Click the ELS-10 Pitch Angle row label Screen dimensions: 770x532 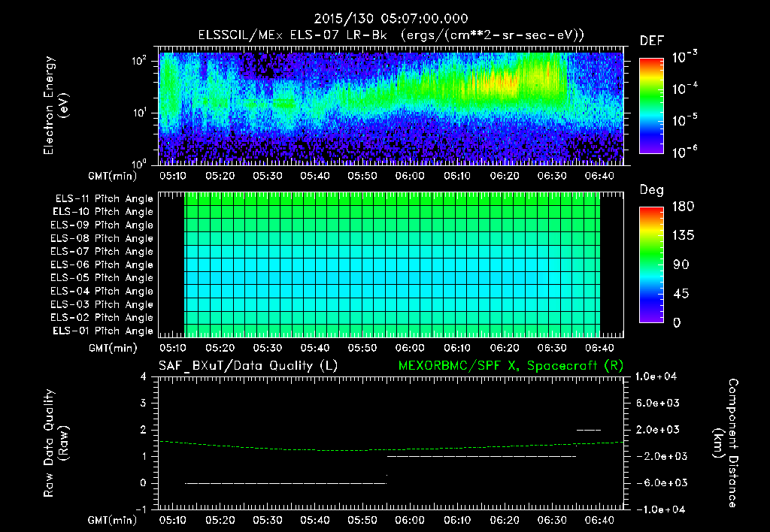point(102,212)
